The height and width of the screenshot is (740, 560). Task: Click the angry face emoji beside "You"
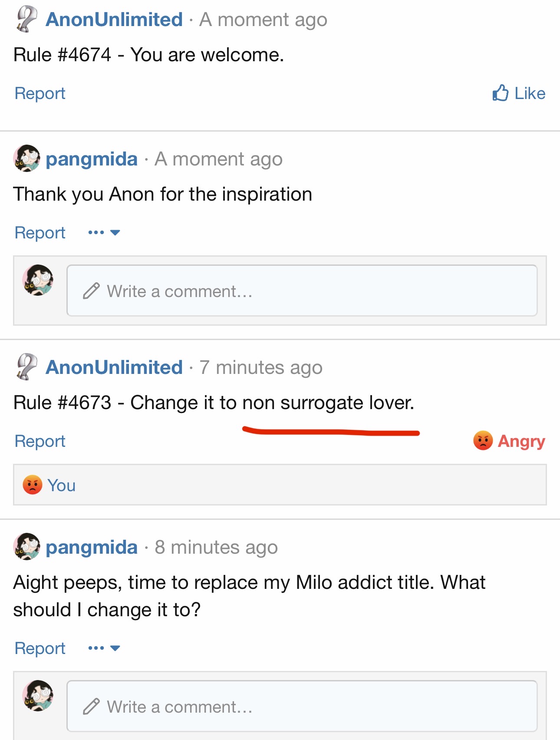(x=33, y=485)
